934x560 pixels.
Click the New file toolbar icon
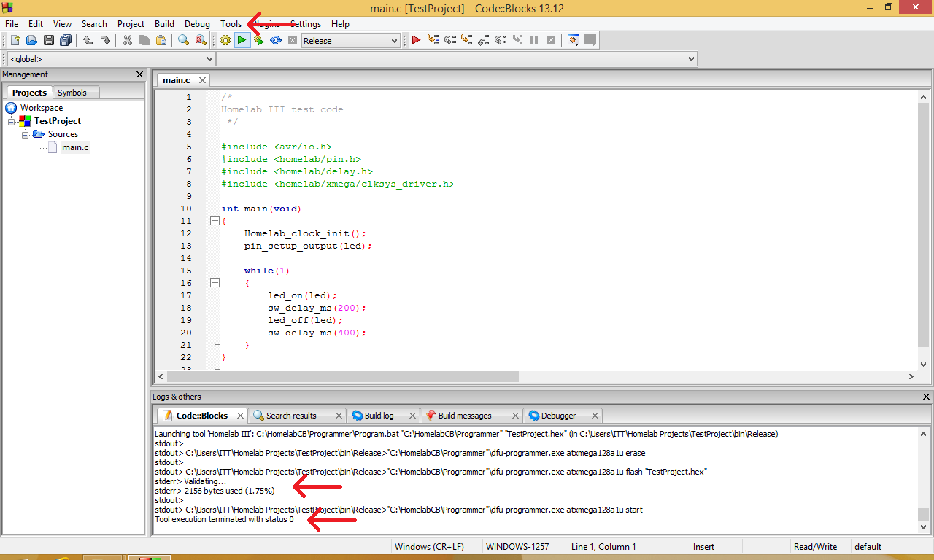click(15, 41)
